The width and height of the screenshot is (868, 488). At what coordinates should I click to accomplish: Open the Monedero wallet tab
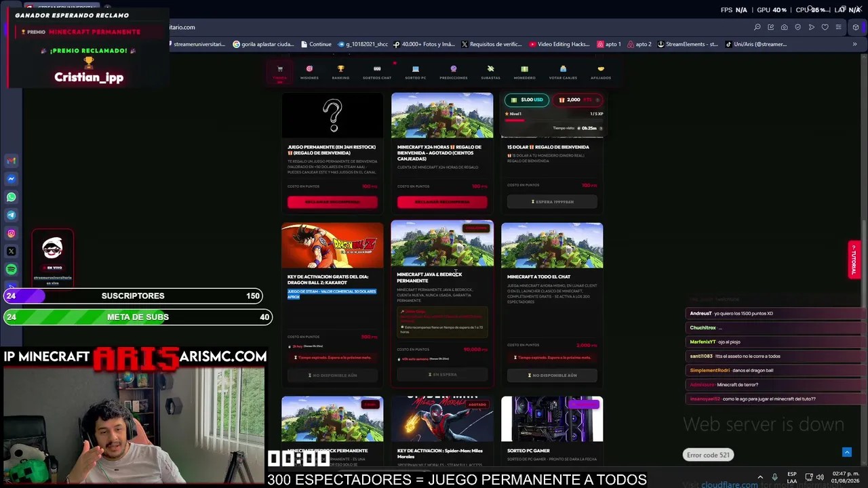524,72
